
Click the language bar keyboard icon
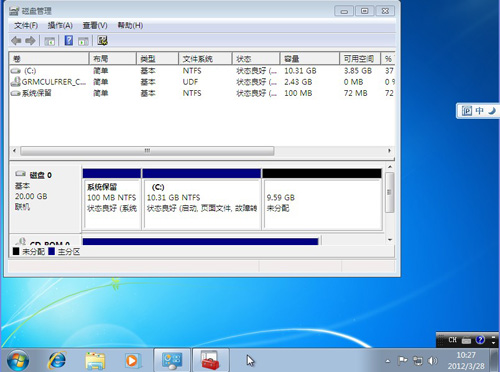coord(466,340)
